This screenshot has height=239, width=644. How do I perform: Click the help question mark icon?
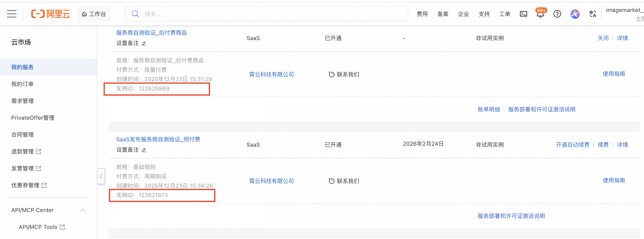pos(557,14)
